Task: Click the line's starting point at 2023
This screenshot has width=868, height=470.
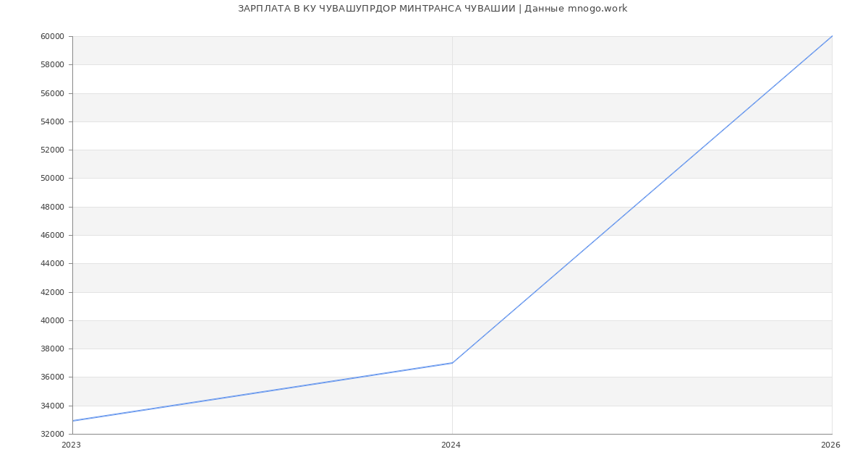Action: [73, 421]
